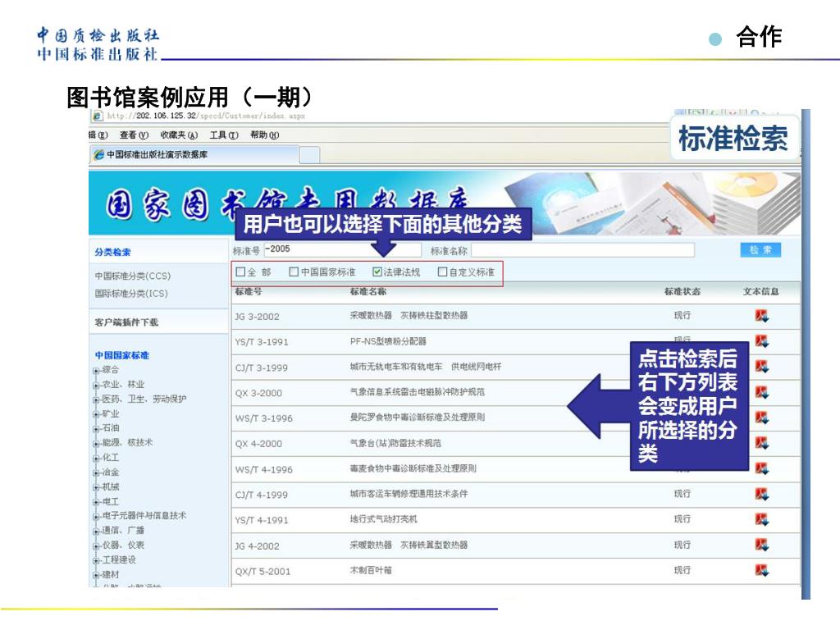Image resolution: width=840 pixels, height=630 pixels.
Task: Select the 中国标准出版社演示数据库 tab
Action: 194,155
